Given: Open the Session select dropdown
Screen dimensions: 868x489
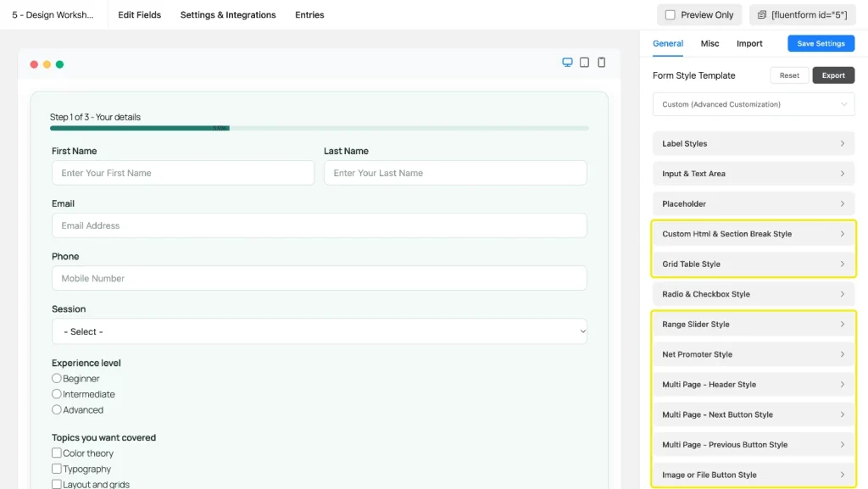Looking at the screenshot, I should pyautogui.click(x=320, y=331).
